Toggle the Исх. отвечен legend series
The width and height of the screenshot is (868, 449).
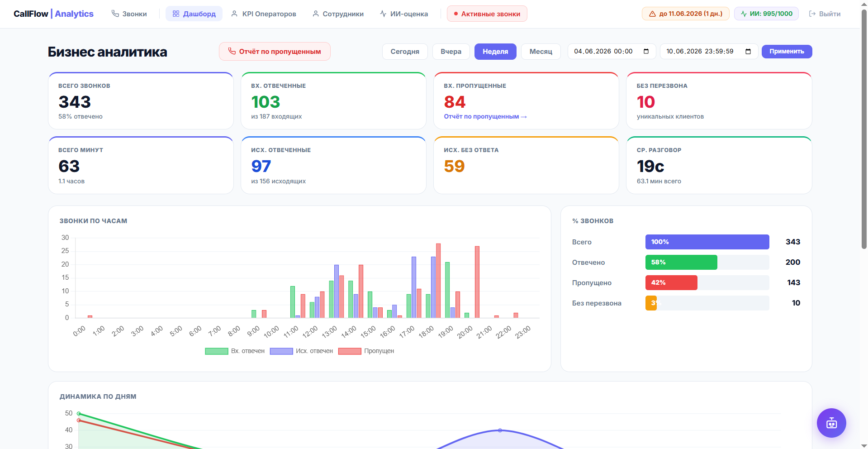point(301,351)
